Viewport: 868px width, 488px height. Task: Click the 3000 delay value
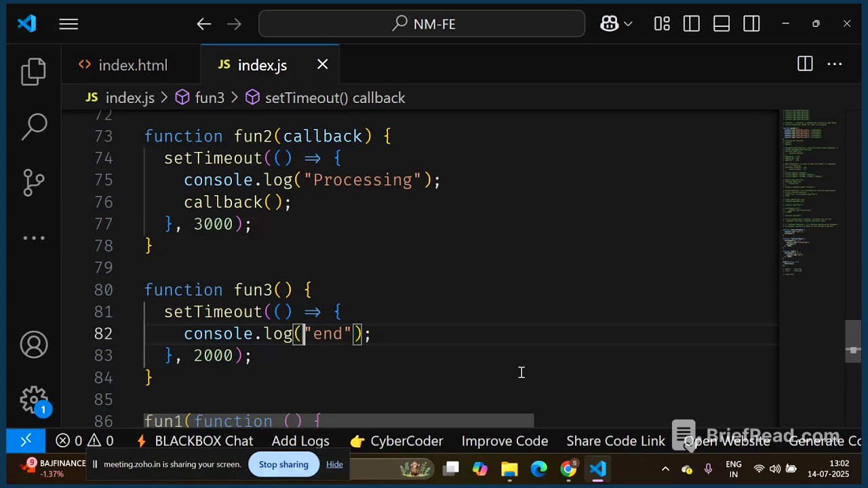pyautogui.click(x=213, y=224)
